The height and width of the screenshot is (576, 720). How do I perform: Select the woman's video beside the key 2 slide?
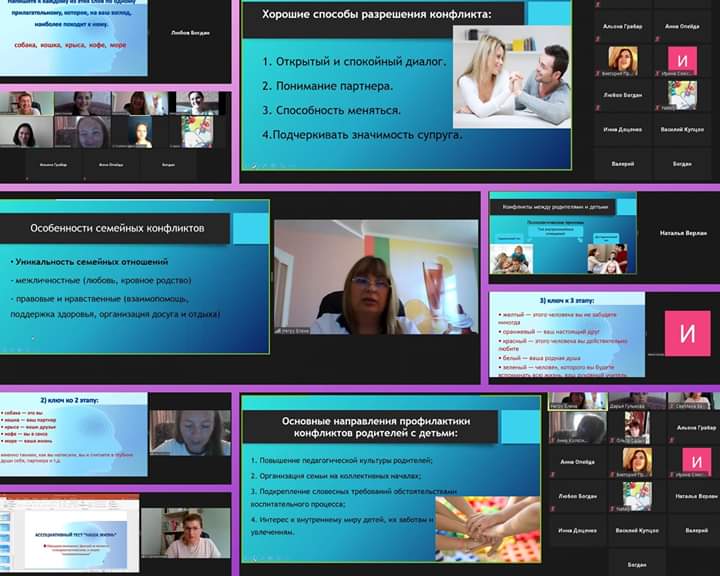pos(190,432)
